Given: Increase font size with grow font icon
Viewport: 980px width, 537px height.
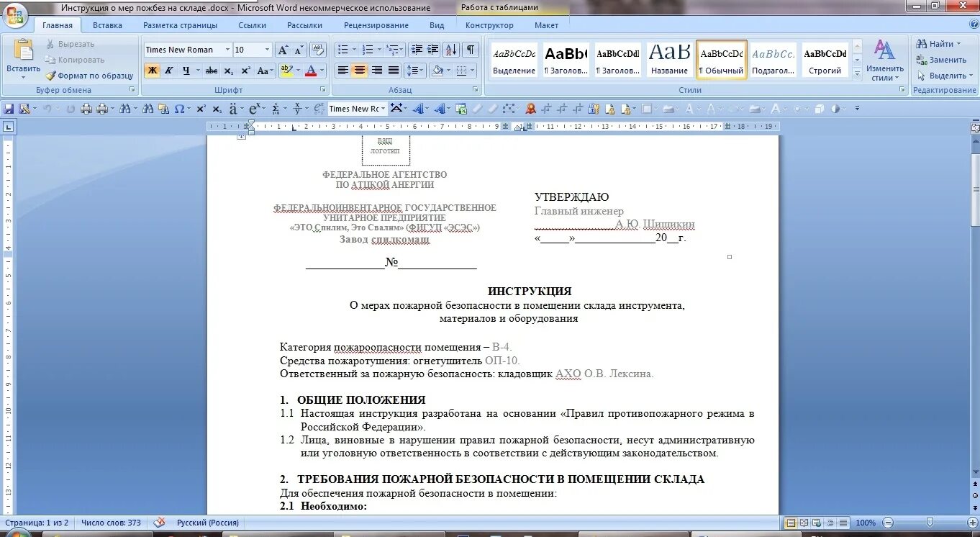Looking at the screenshot, I should pos(283,50).
